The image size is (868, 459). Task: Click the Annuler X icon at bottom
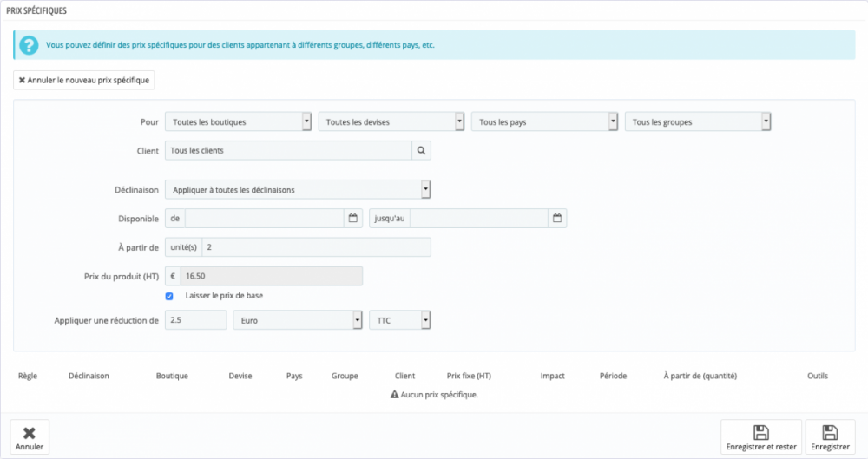click(29, 433)
